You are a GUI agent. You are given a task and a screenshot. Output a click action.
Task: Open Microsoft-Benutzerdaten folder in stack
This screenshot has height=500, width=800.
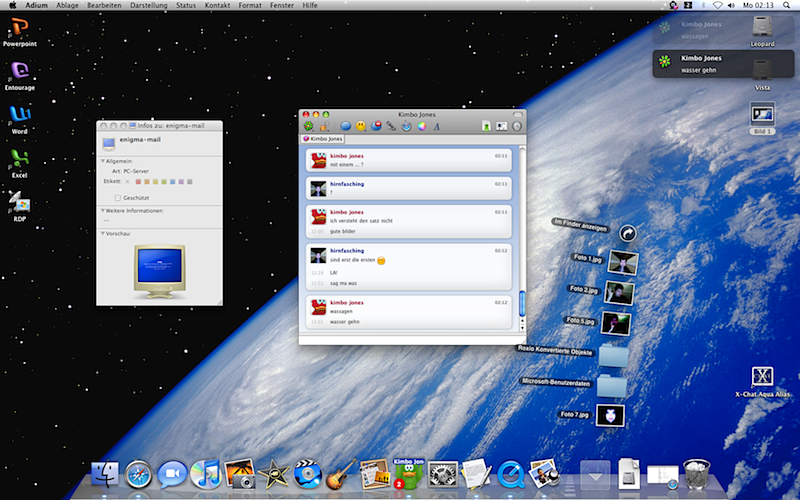tap(611, 386)
